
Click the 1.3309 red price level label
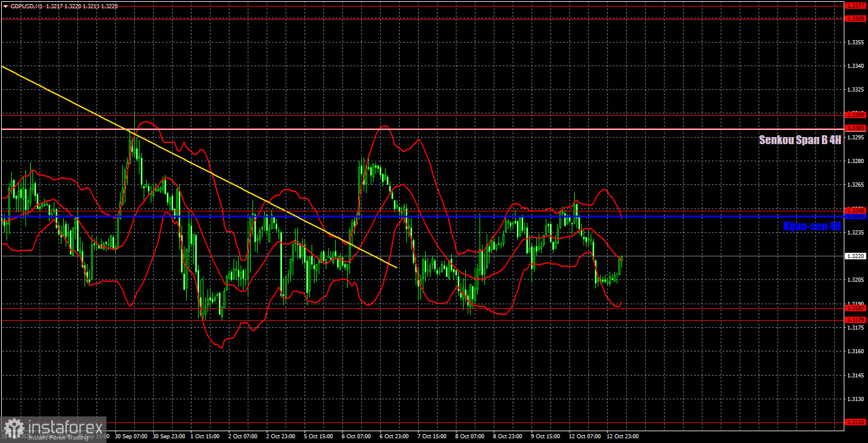(x=856, y=115)
